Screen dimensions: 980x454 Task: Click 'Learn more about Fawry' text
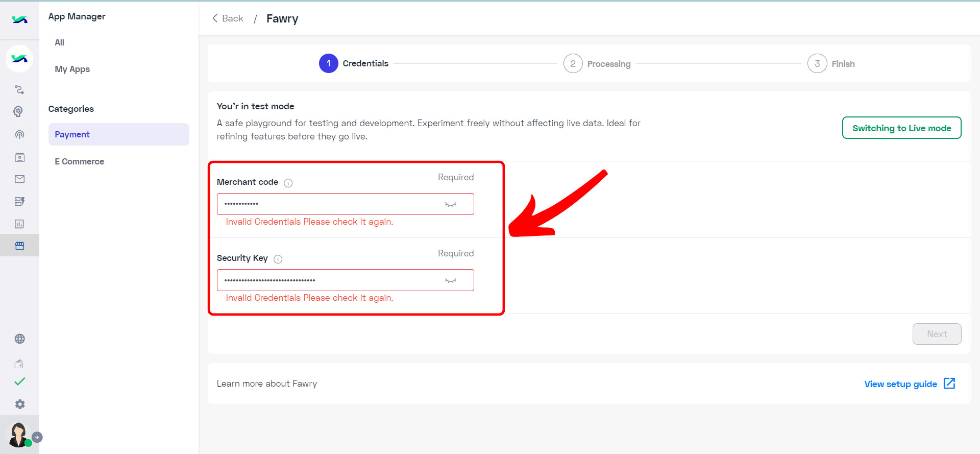click(266, 384)
